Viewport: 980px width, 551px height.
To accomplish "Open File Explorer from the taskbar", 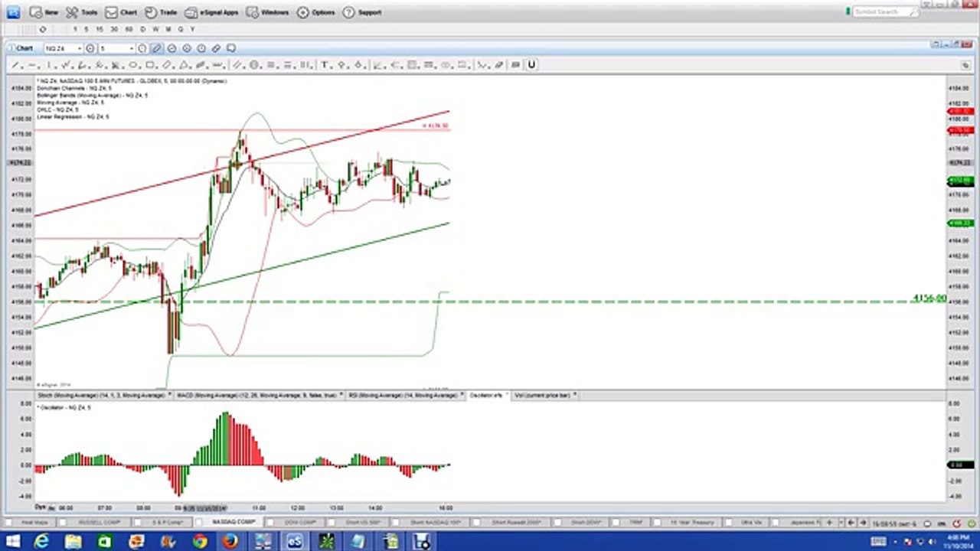I will 73,542.
